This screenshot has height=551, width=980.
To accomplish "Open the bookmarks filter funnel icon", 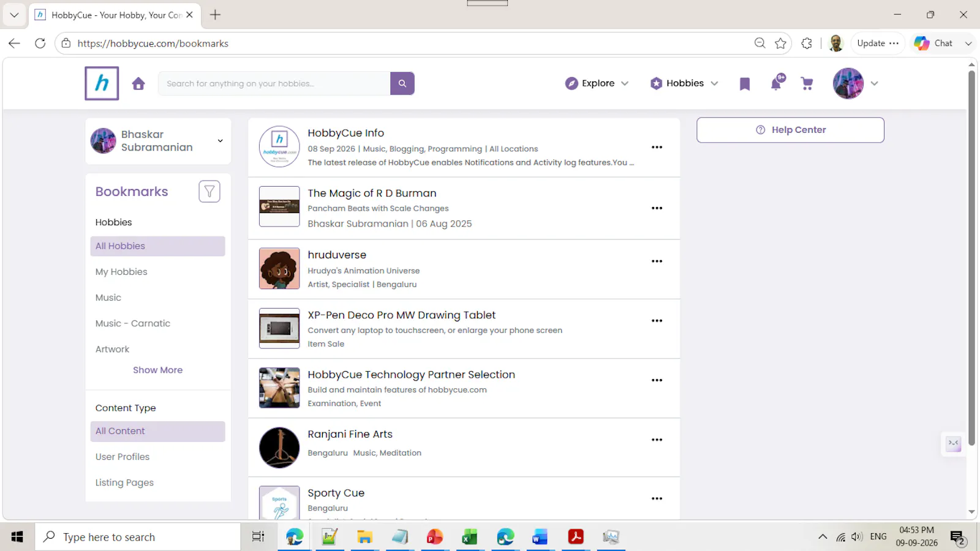I will tap(209, 192).
